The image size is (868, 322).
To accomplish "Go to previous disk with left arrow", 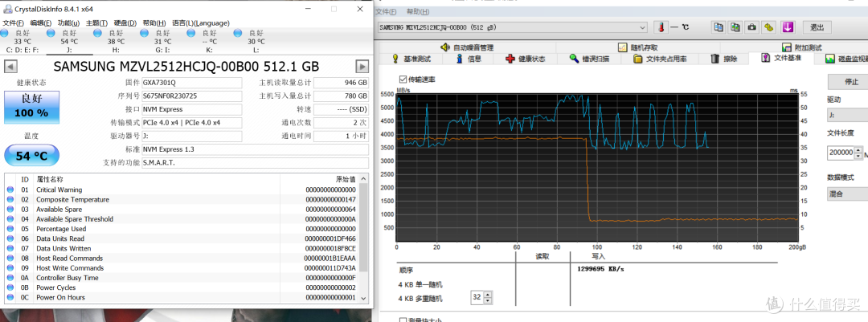I will pos(10,67).
